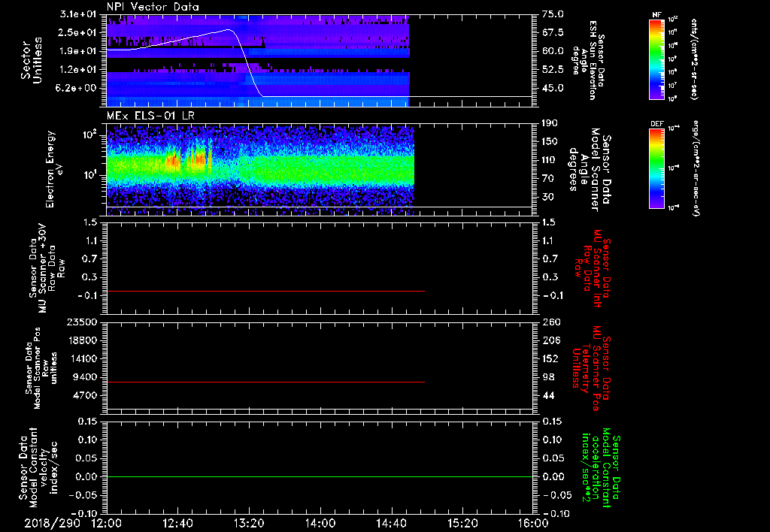Click the 14100 scanner position tick
770x532 pixels.
(x=83, y=359)
